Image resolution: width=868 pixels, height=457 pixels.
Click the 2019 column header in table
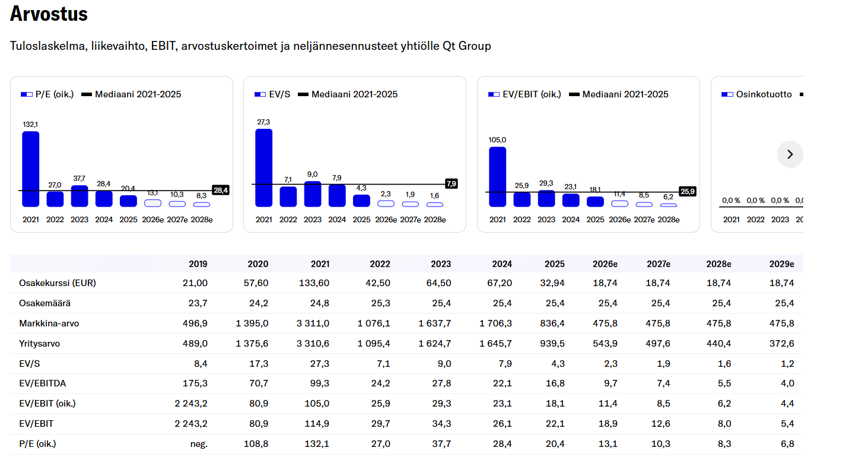[198, 264]
